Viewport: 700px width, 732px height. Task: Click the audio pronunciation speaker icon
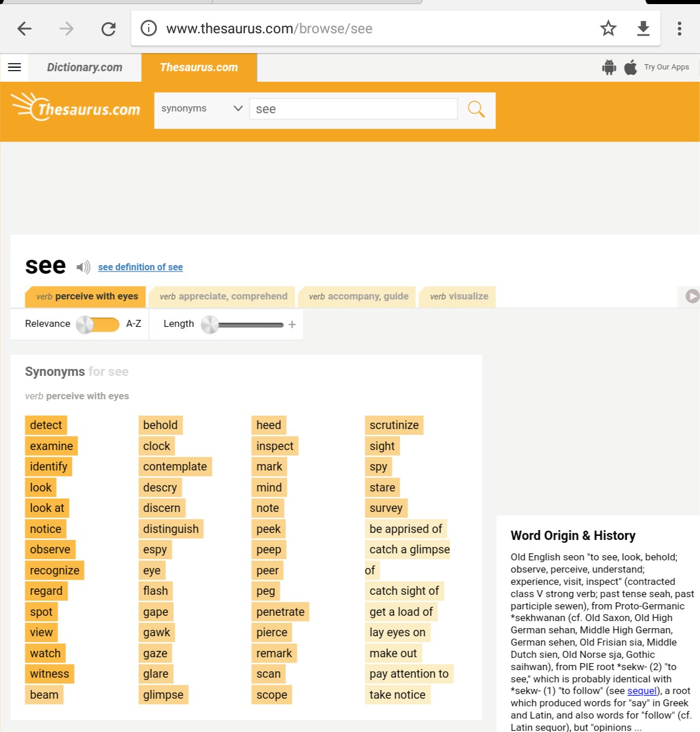pyautogui.click(x=83, y=267)
